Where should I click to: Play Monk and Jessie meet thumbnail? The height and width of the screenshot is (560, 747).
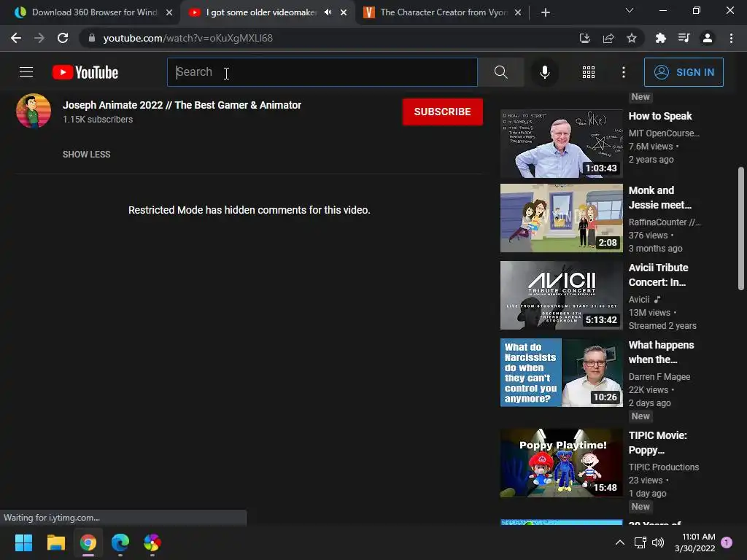click(561, 218)
